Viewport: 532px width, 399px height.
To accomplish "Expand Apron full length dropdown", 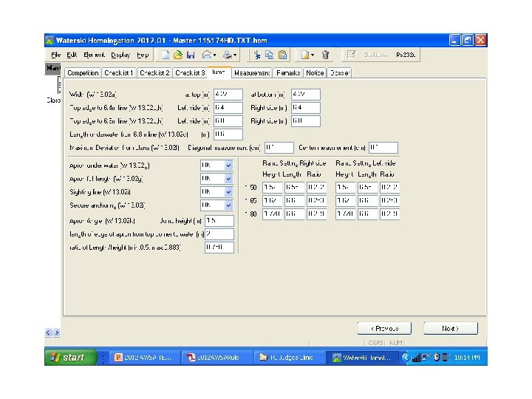I will click(228, 179).
